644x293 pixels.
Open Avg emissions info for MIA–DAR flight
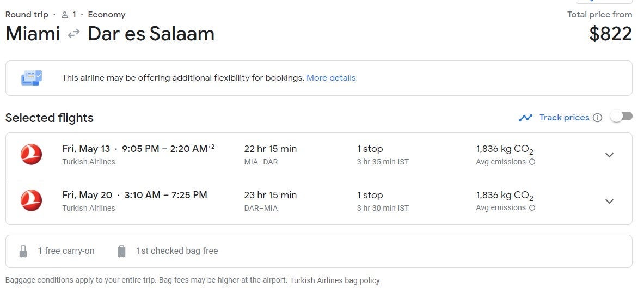pos(532,162)
